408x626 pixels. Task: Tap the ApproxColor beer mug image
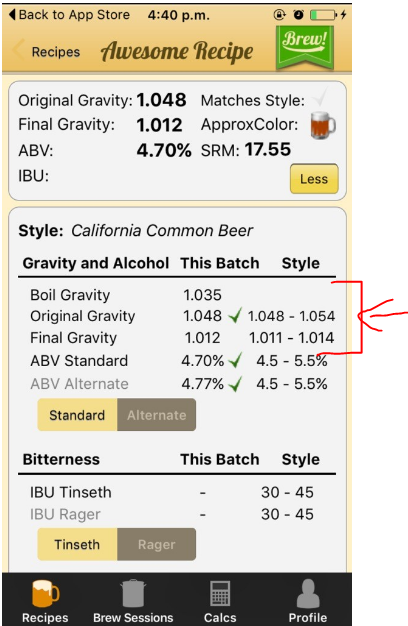click(323, 125)
